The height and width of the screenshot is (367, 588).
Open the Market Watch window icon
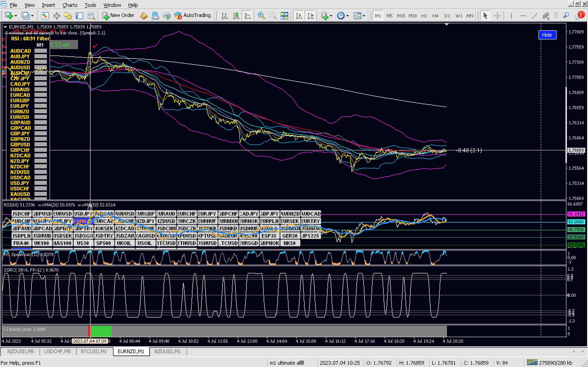point(45,16)
